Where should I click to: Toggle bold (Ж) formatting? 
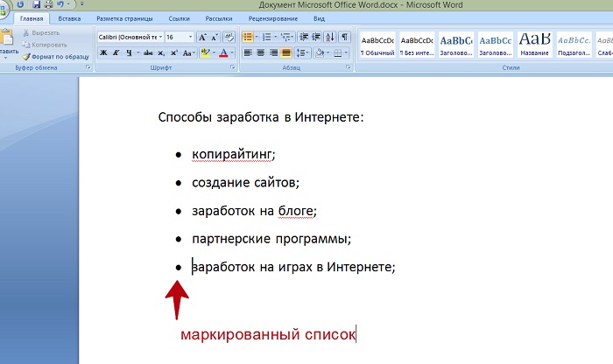tap(103, 52)
